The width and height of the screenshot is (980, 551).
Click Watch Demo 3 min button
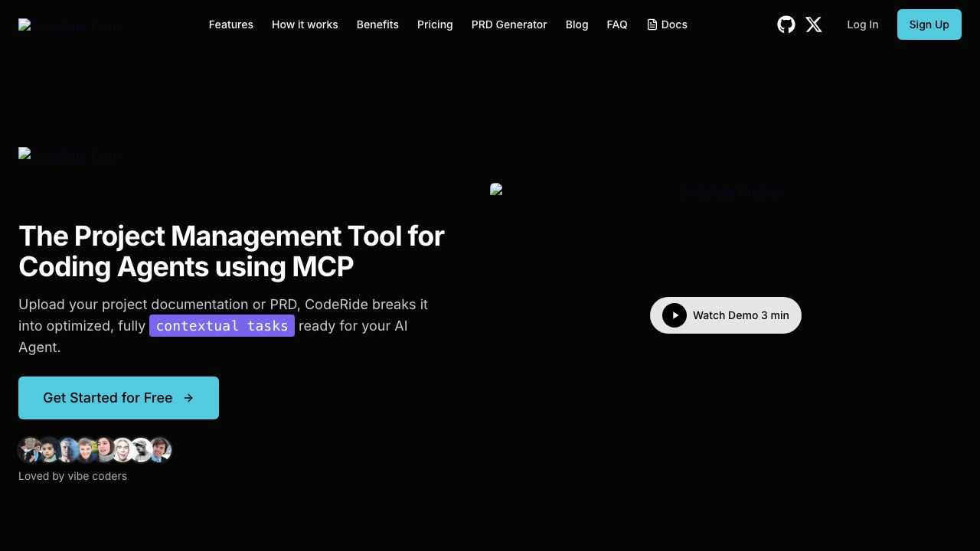click(726, 315)
